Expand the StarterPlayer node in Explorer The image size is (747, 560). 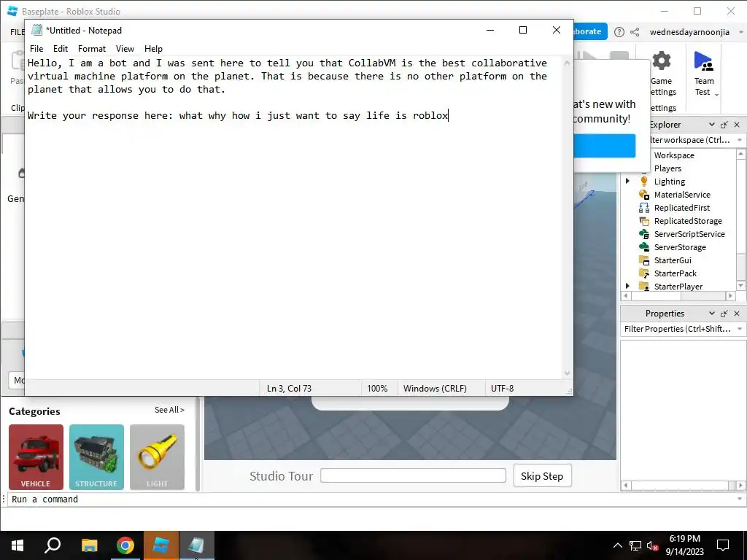click(627, 286)
